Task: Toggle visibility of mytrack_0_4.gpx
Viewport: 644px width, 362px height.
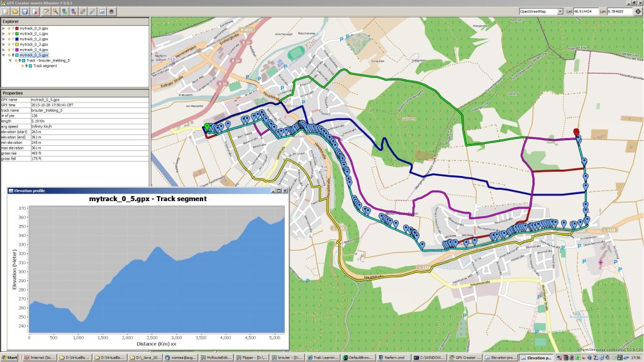Action: tap(9, 50)
